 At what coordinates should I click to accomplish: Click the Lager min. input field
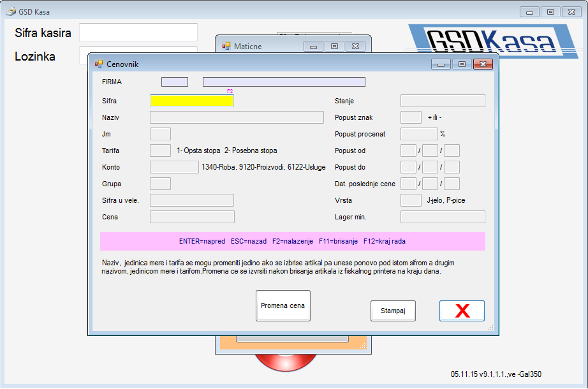tap(443, 217)
